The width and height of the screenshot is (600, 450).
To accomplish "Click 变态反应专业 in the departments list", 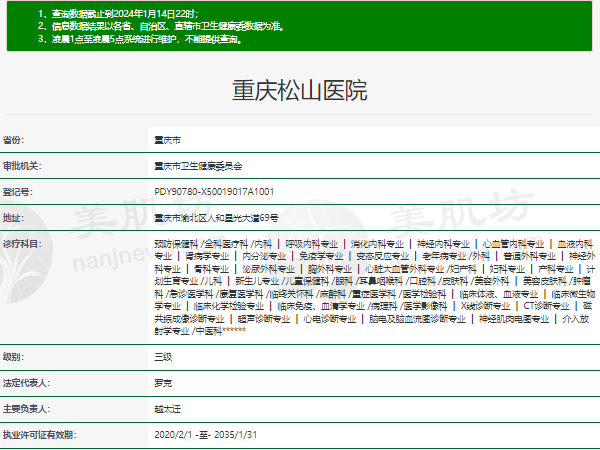I will click(x=383, y=256).
